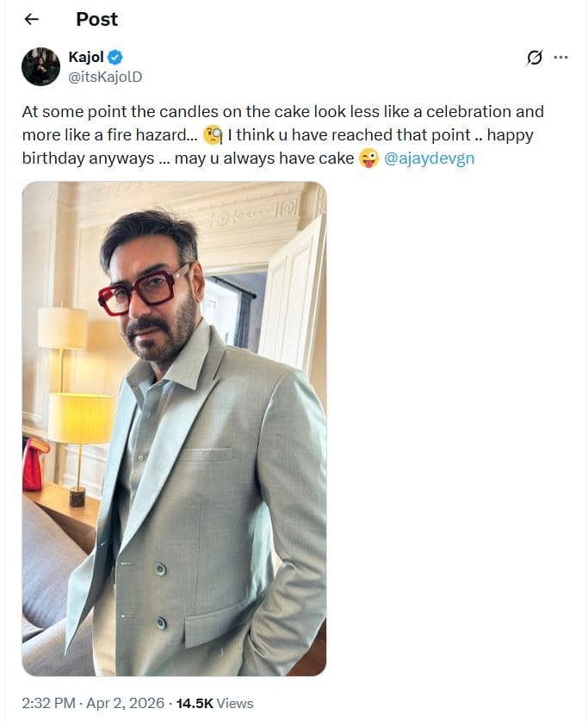Click the blue verified badge

pos(115,57)
